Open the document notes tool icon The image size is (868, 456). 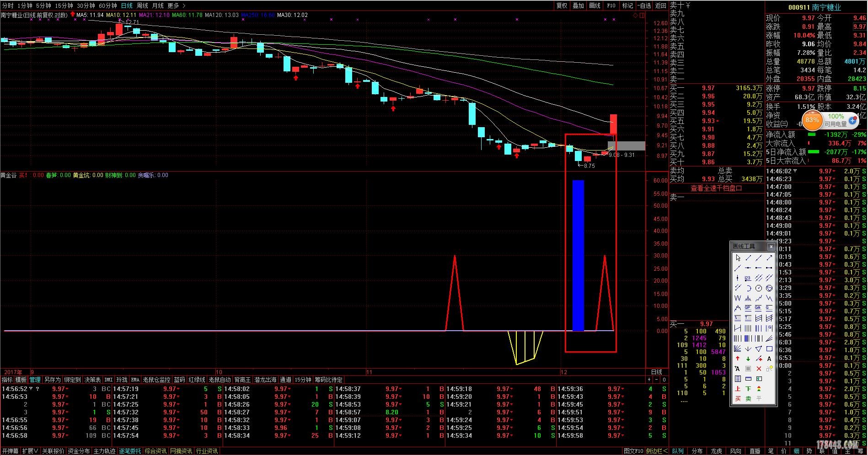point(738,379)
